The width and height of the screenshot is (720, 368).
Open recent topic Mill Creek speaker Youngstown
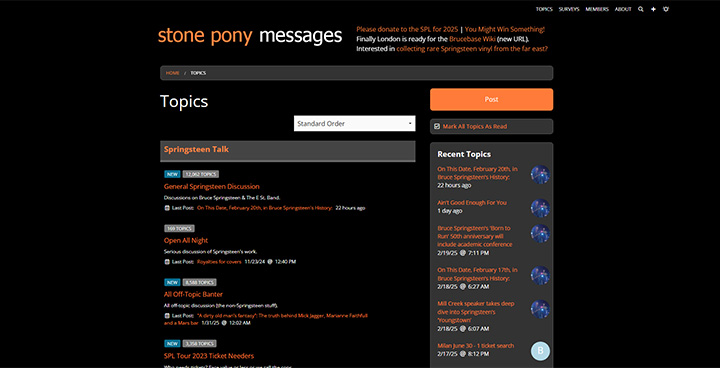(x=476, y=311)
